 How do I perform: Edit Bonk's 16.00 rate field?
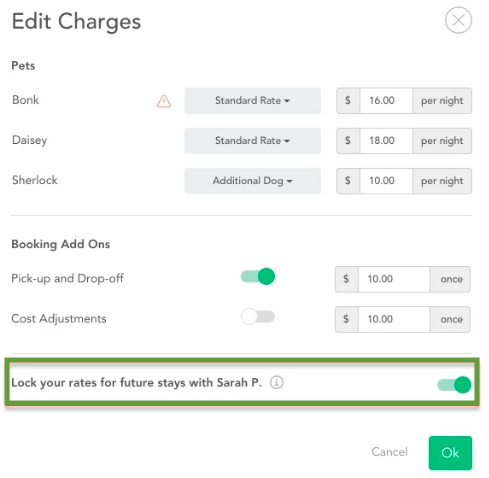[386, 101]
